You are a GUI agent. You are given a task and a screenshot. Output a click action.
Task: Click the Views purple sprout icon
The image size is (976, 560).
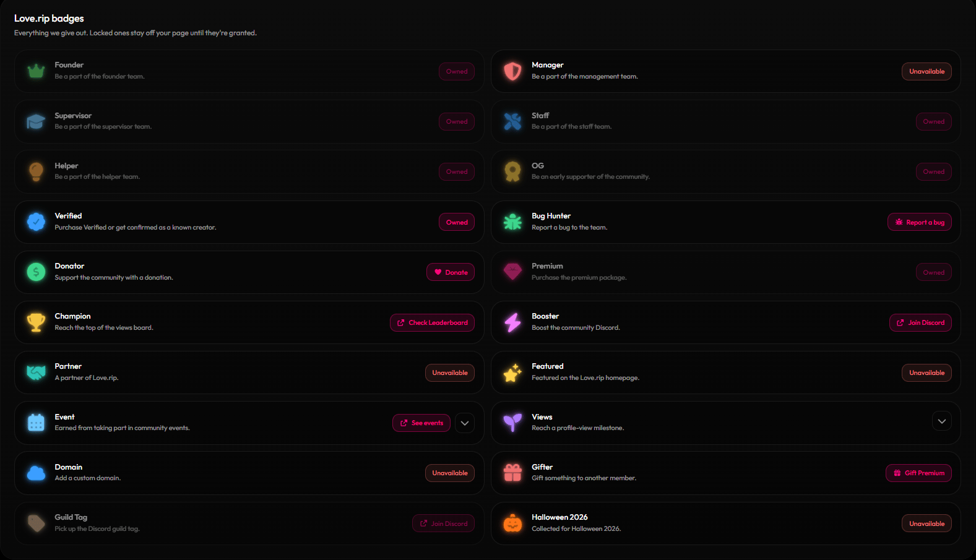[512, 423]
